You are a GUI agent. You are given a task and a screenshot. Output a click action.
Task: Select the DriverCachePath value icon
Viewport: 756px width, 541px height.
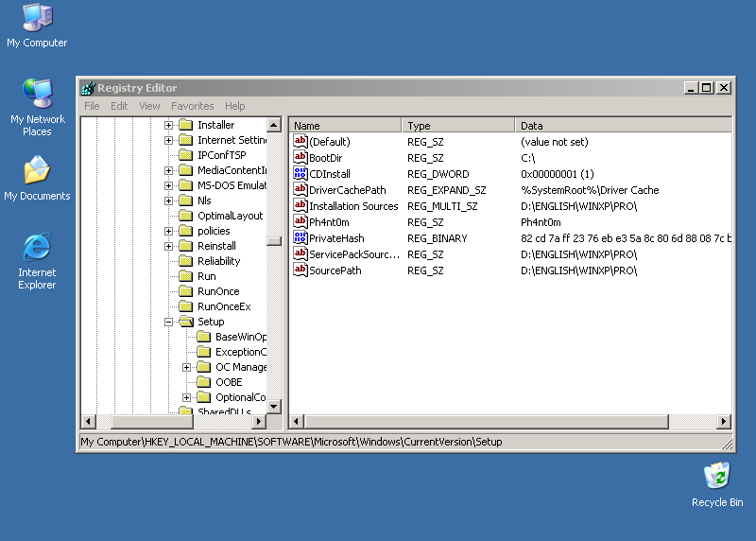click(301, 190)
